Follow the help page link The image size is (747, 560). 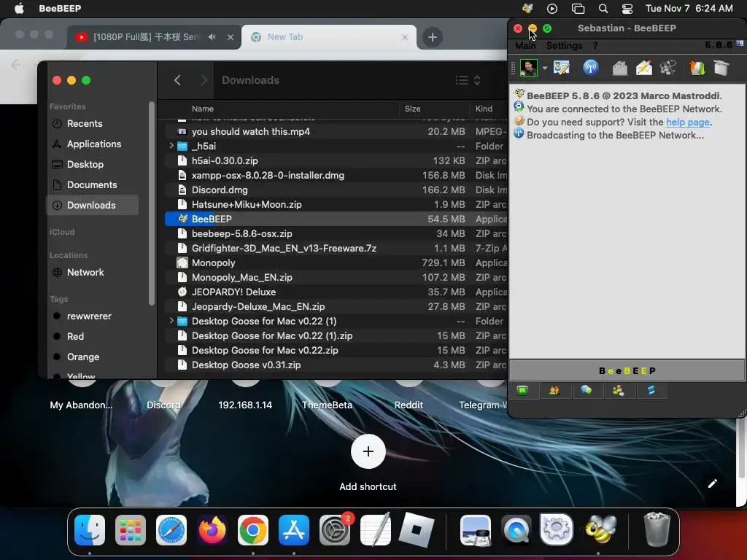[687, 122]
